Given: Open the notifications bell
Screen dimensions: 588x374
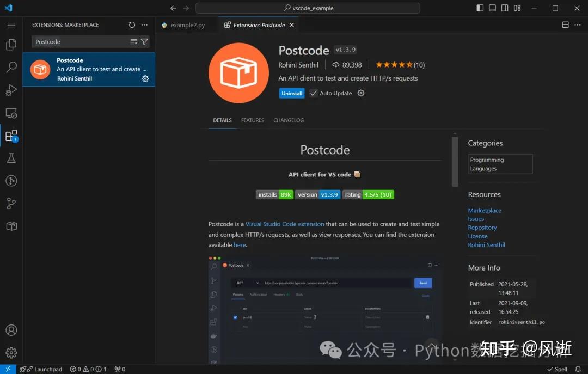Looking at the screenshot, I should pyautogui.click(x=578, y=369).
